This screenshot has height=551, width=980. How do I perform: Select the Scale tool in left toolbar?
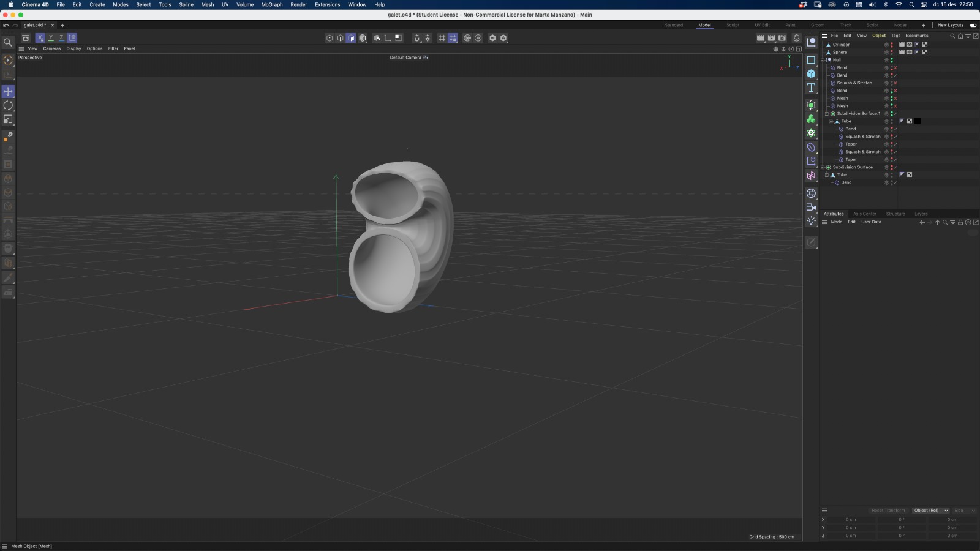coord(8,119)
